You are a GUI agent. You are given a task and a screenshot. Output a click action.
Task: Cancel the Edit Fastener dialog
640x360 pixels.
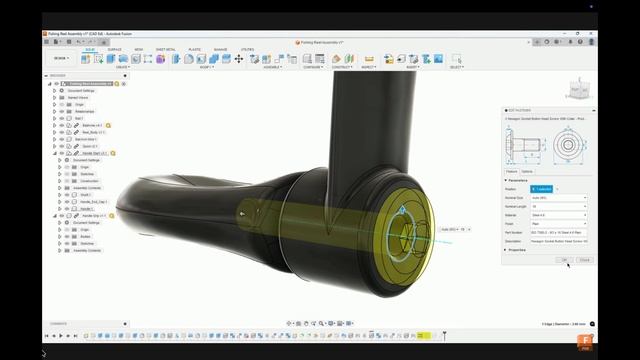tap(584, 260)
